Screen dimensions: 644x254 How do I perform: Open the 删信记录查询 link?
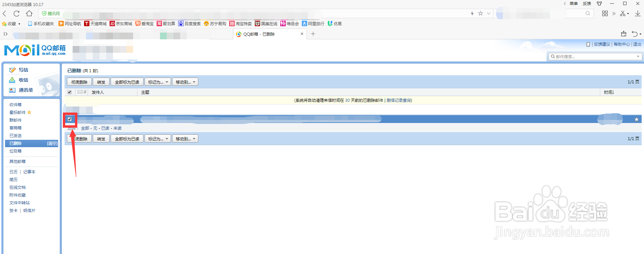click(x=399, y=100)
